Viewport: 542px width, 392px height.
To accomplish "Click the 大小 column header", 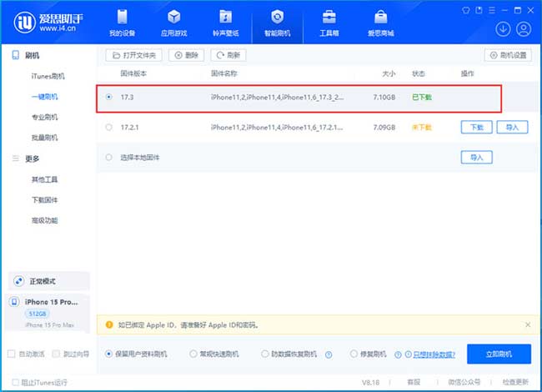I will pos(389,73).
